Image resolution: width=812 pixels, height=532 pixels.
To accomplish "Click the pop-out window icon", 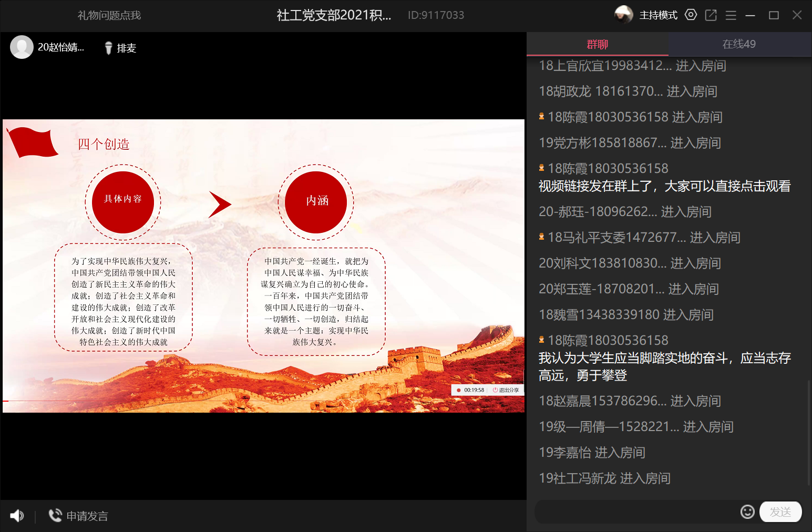I will tap(711, 15).
